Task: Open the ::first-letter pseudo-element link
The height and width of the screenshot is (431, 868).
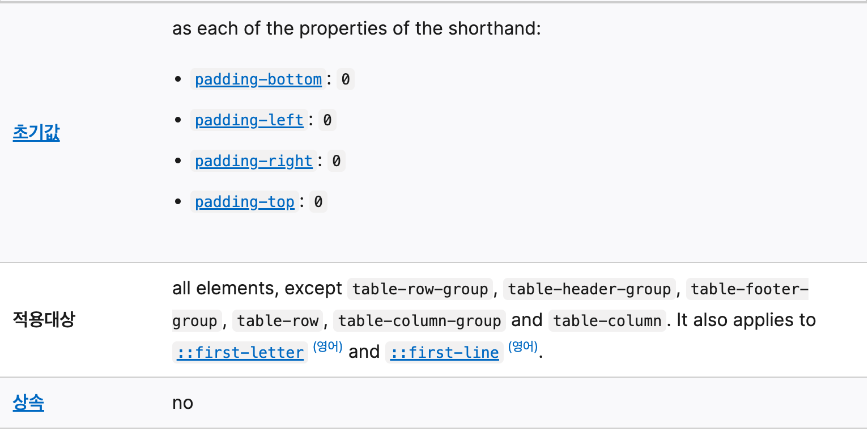Action: click(x=240, y=353)
